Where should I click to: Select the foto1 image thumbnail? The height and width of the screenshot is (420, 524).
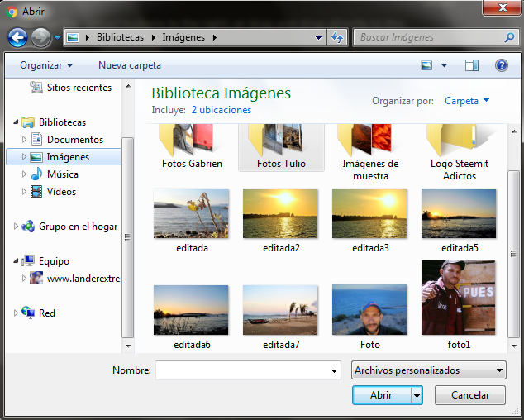click(x=459, y=298)
